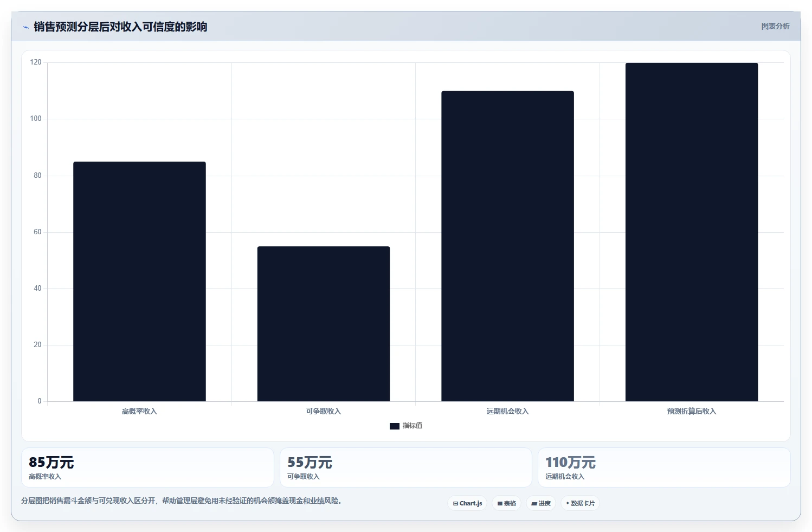The width and height of the screenshot is (812, 532).
Task: Click the 可争取收入 x-axis label
Action: point(324,411)
